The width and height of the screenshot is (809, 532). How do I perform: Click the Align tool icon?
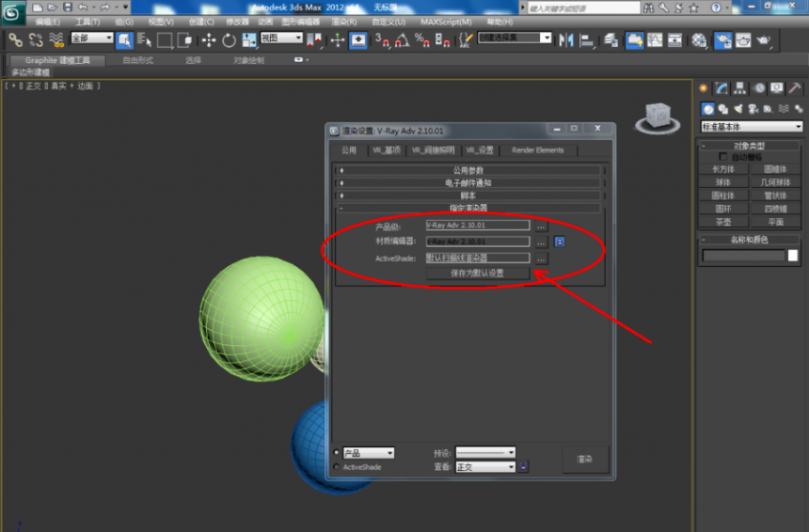587,39
